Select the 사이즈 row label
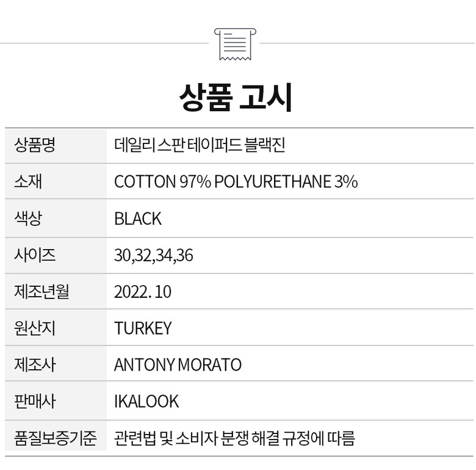 [x=34, y=255]
